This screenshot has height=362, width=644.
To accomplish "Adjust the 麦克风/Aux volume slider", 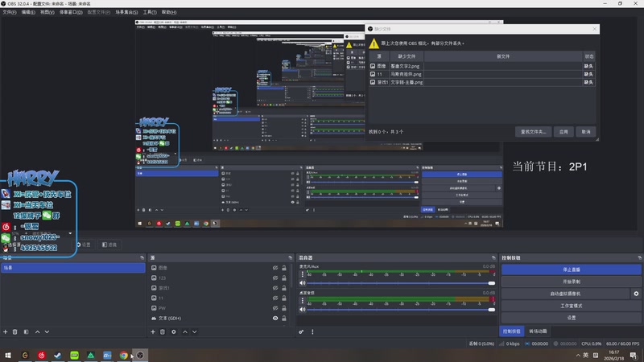I will (x=401, y=283).
